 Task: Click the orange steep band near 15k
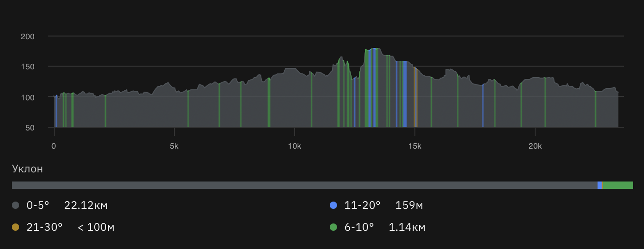pos(415,98)
